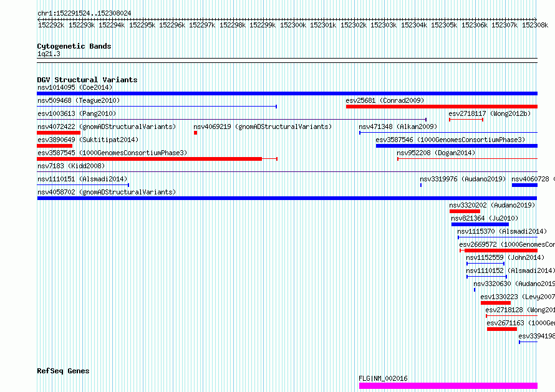Image resolution: width=555 pixels, height=392 pixels.
Task: Open nsv3319976 (Audano2019) variant label
Action: tap(463, 179)
